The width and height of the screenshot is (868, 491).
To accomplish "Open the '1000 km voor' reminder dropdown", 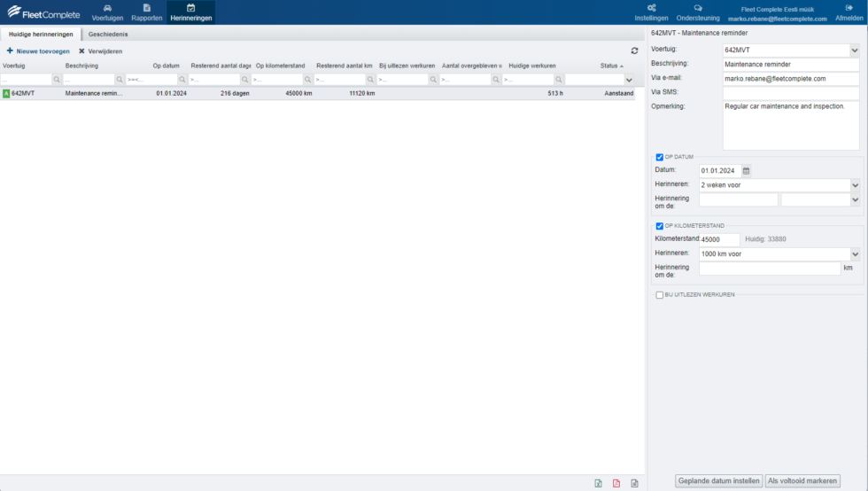I will point(855,253).
